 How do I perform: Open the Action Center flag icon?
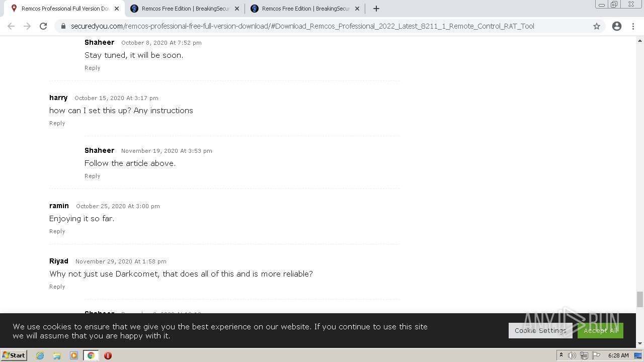[x=596, y=355]
